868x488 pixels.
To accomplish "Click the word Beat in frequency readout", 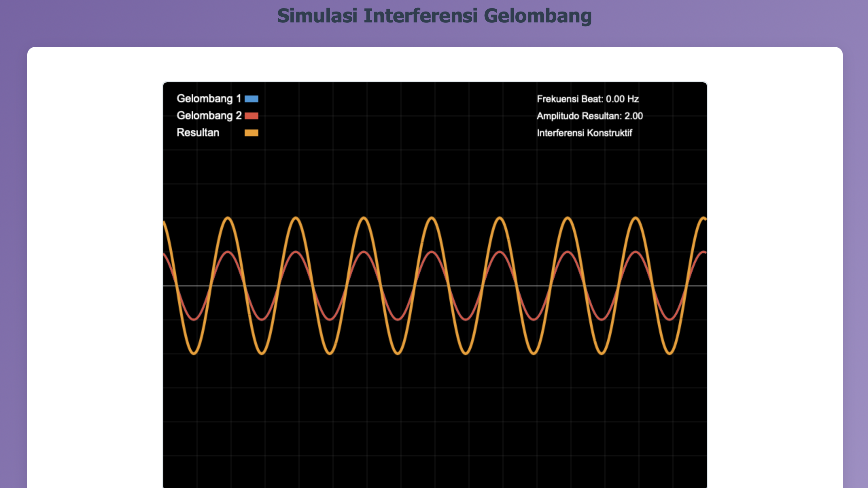I will tap(592, 99).
